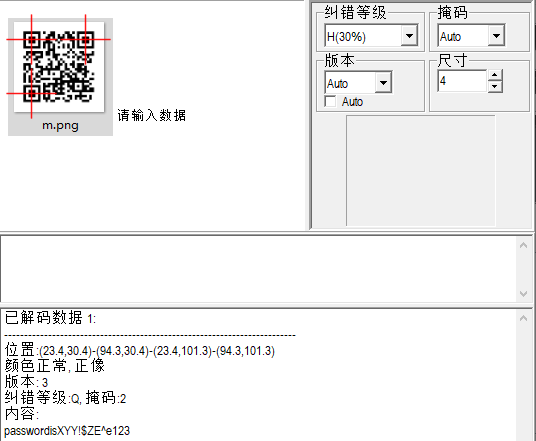This screenshot has width=536, height=441.
Task: Click the m.png file name label
Action: click(x=61, y=125)
